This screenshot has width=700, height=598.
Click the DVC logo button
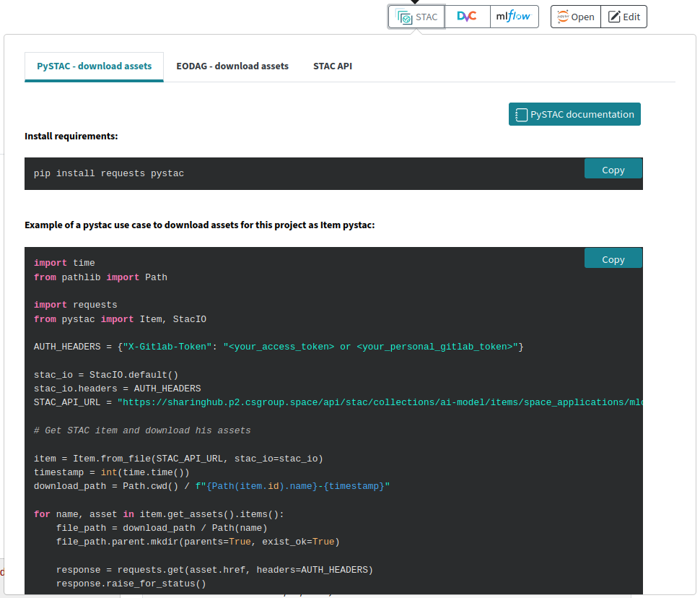[x=467, y=17]
